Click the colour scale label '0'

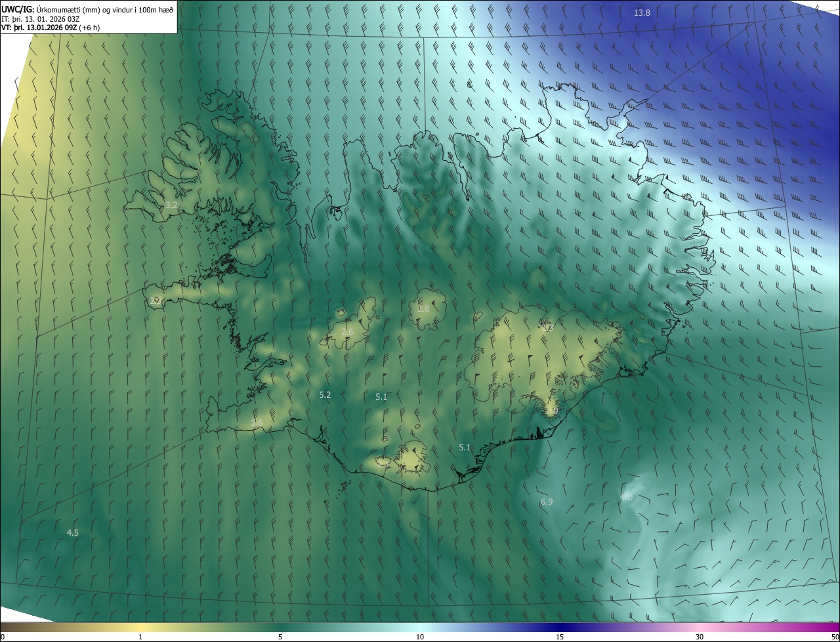tap(3, 637)
